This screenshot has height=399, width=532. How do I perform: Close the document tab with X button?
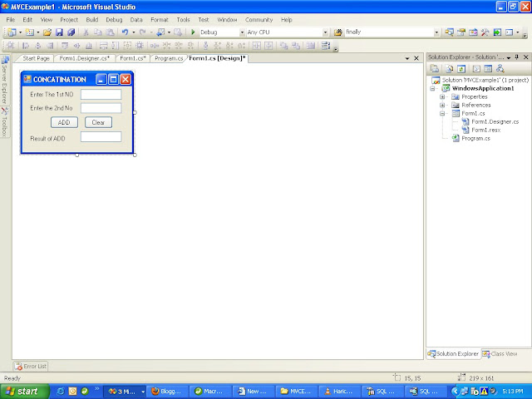point(416,58)
